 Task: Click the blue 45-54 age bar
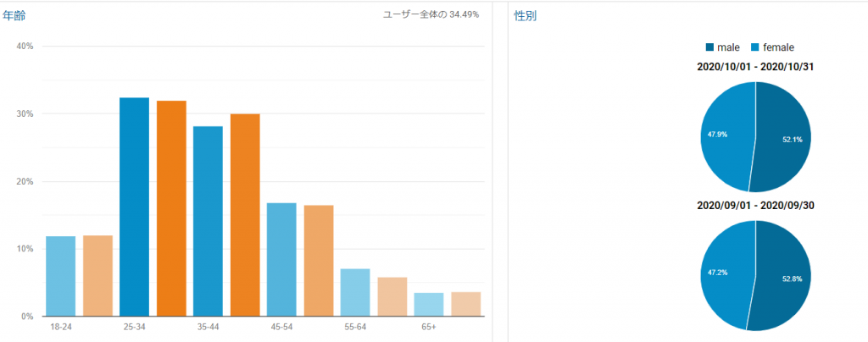[281, 259]
